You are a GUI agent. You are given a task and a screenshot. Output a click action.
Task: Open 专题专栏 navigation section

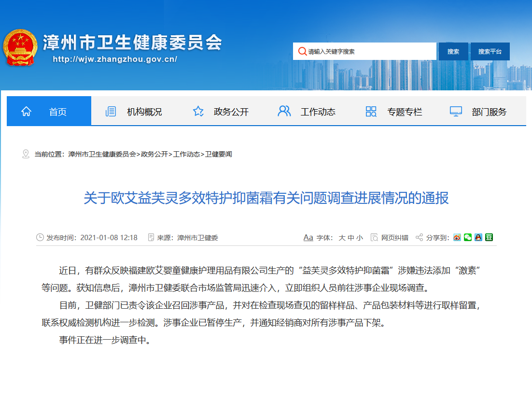pos(404,112)
